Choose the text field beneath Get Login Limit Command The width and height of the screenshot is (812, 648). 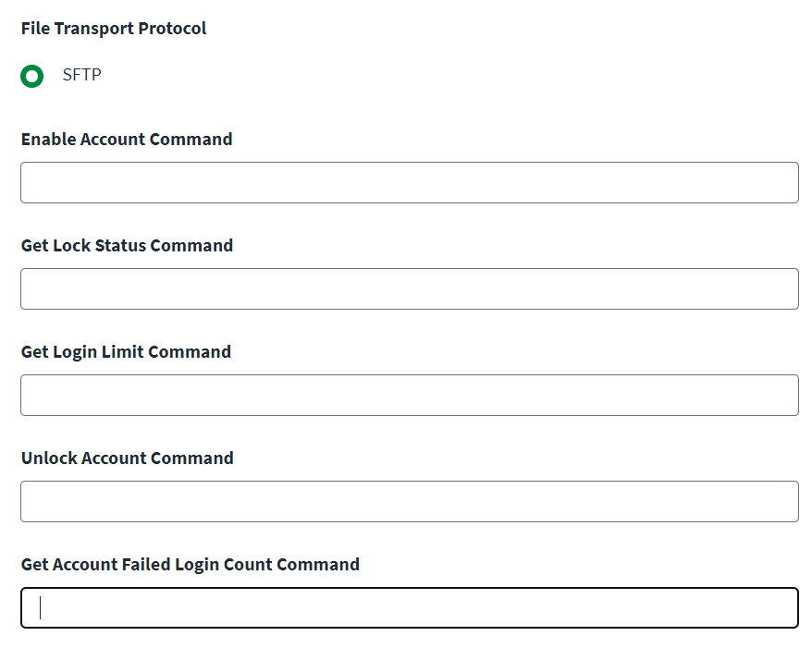point(410,395)
